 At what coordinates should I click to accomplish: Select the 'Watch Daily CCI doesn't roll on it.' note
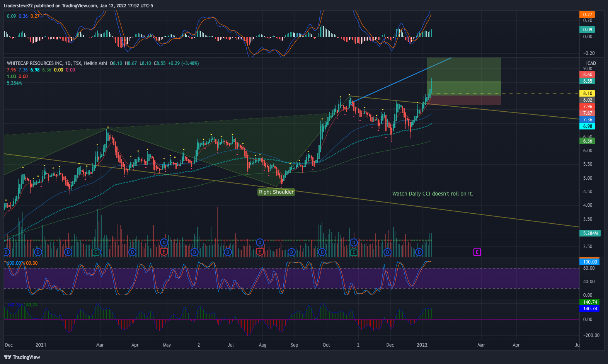pos(433,194)
